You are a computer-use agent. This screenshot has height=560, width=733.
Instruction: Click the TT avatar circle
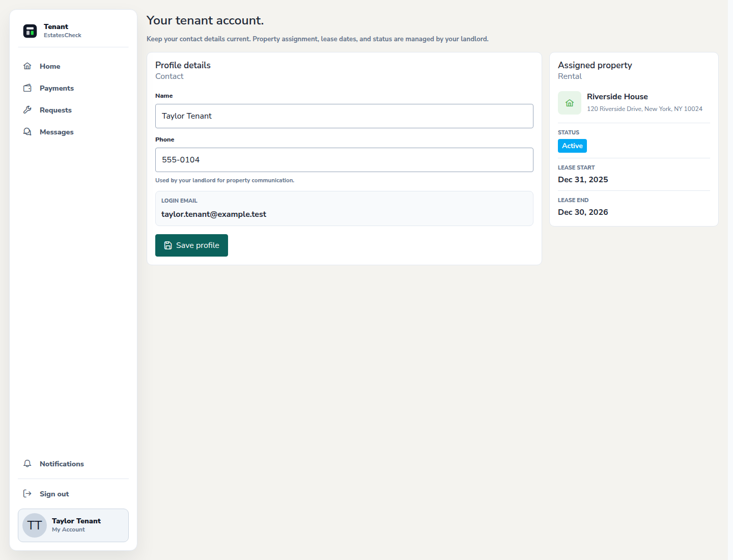35,525
